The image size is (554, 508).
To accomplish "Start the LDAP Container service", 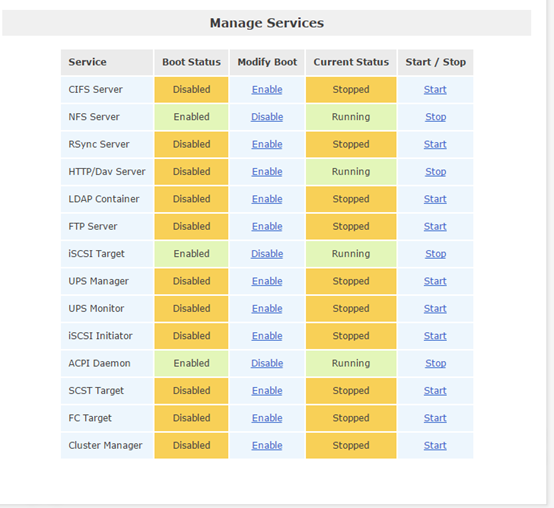I will pyautogui.click(x=435, y=199).
